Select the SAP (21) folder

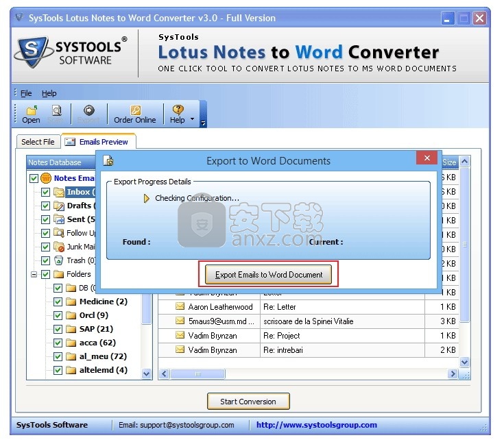96,329
